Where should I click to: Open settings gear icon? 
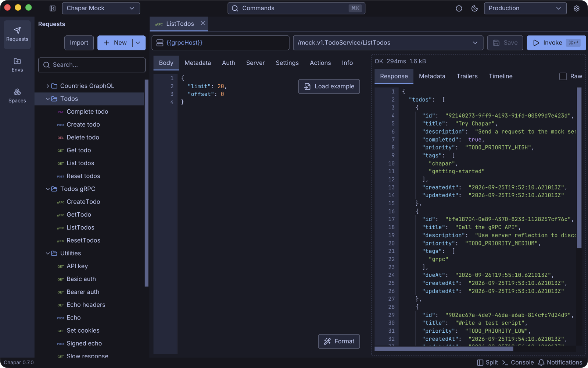pos(576,8)
